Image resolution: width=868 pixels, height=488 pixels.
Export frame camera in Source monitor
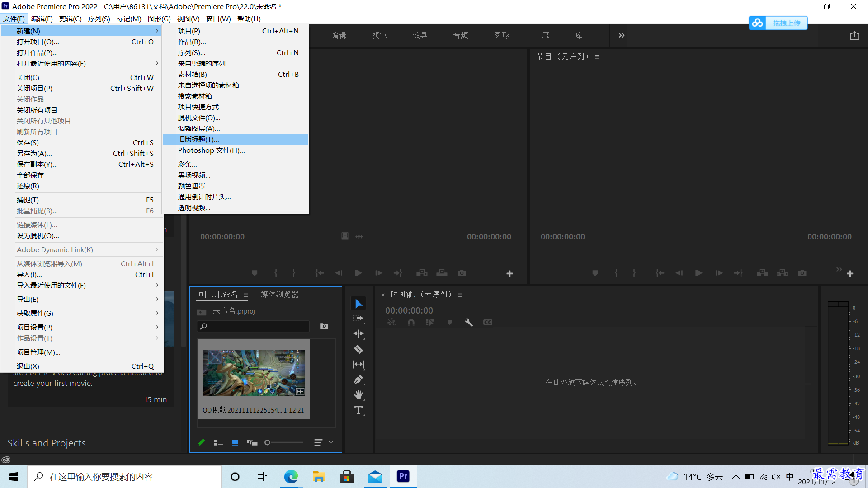pos(462,273)
